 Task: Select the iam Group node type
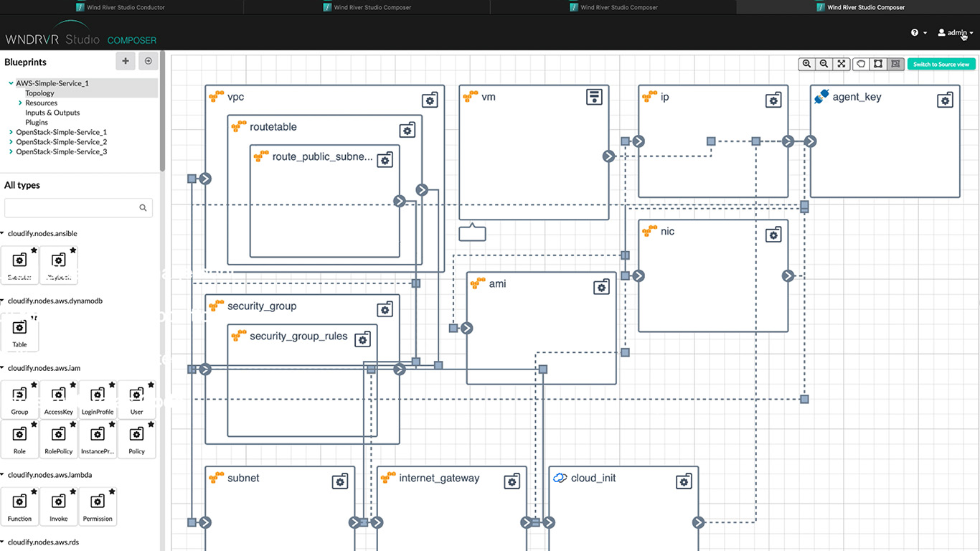pyautogui.click(x=19, y=400)
